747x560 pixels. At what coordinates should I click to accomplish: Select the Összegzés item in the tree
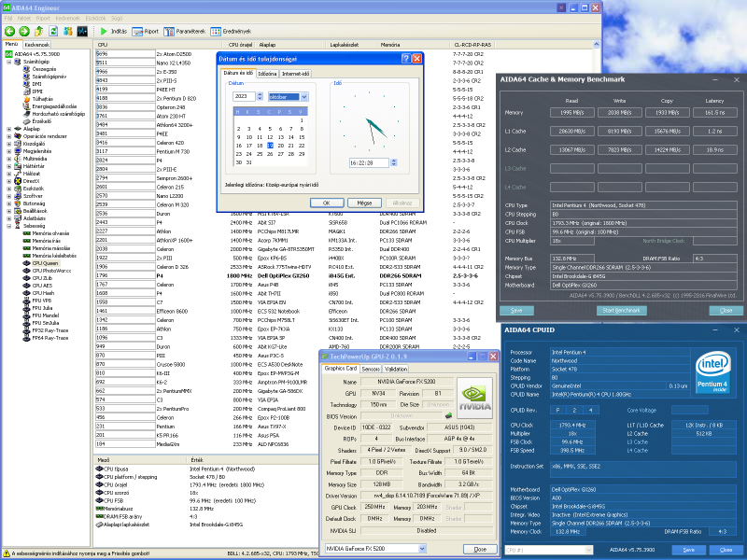[44, 69]
